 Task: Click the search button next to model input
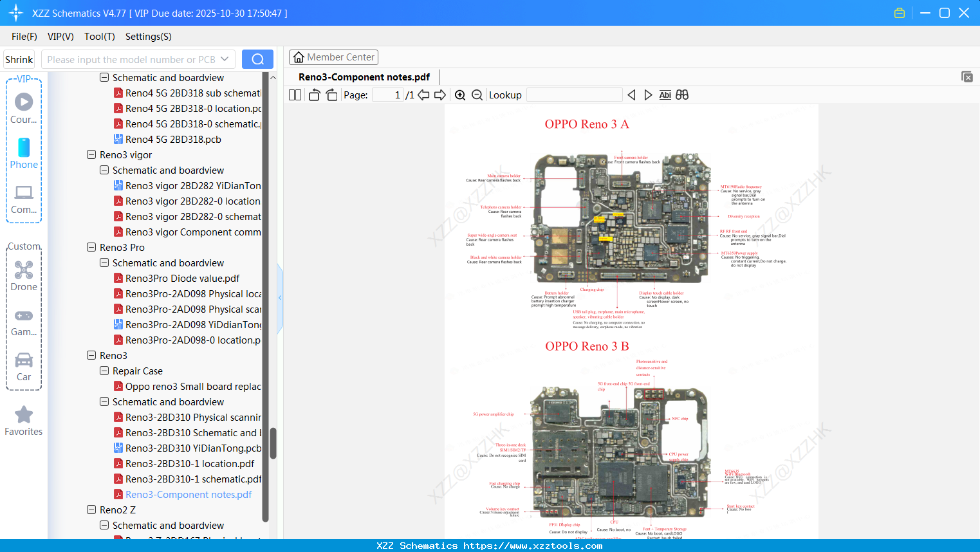257,59
